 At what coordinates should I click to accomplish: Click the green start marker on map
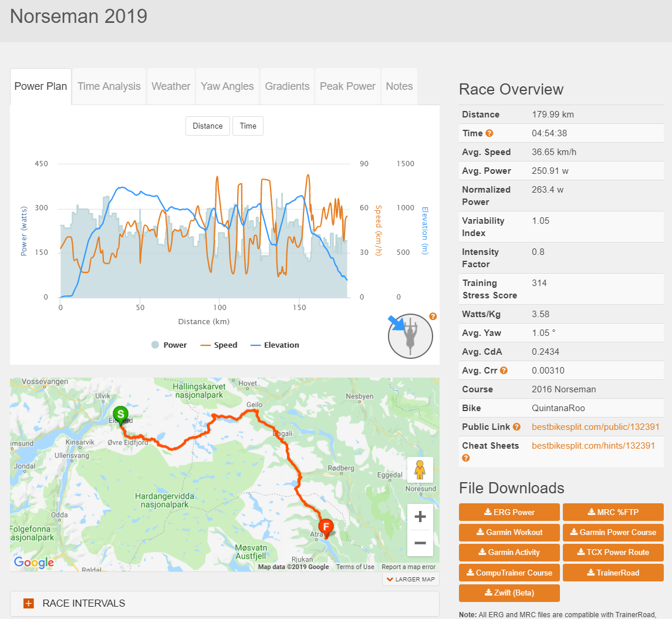[x=120, y=415]
